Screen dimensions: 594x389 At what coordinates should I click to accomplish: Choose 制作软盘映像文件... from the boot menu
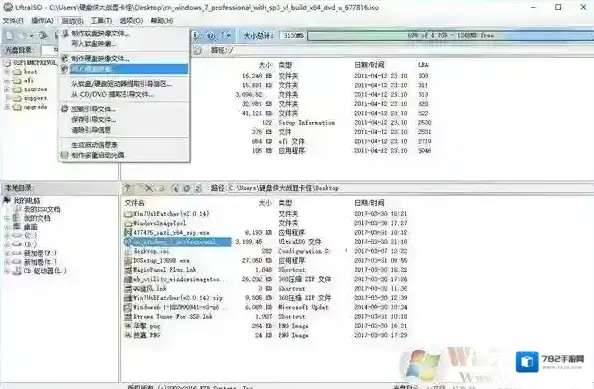(x=124, y=33)
